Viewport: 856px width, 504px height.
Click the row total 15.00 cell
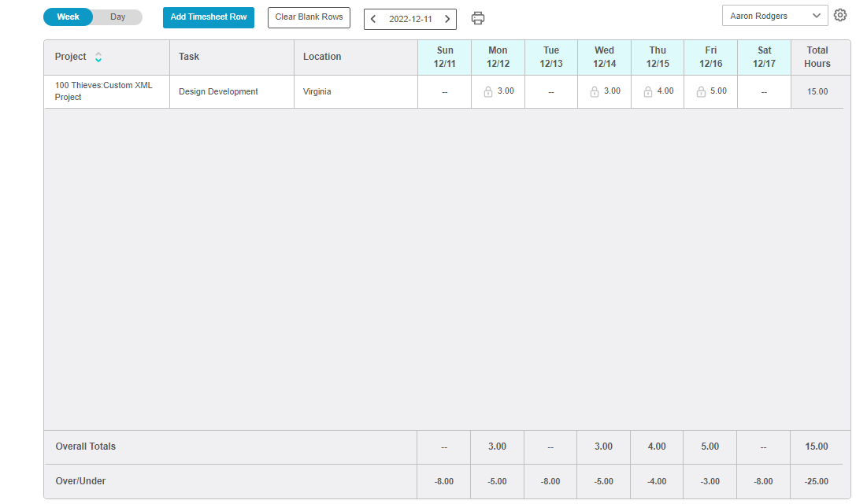(817, 91)
